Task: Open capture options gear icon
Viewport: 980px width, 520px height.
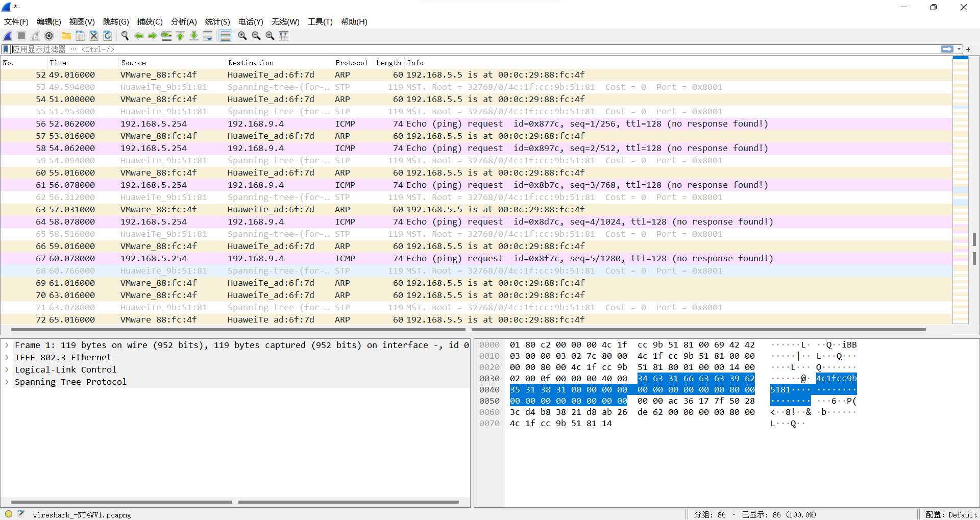Action: (x=49, y=36)
